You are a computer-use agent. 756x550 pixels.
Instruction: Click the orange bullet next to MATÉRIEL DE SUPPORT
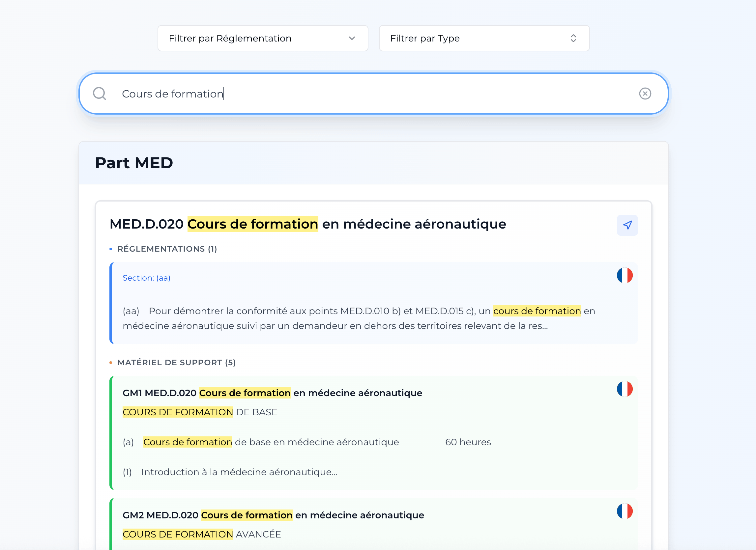point(110,363)
